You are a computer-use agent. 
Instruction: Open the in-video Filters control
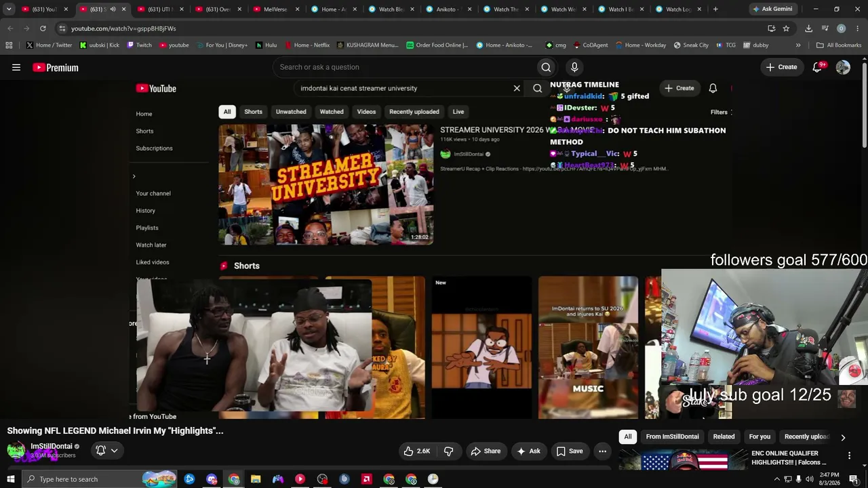(x=720, y=113)
